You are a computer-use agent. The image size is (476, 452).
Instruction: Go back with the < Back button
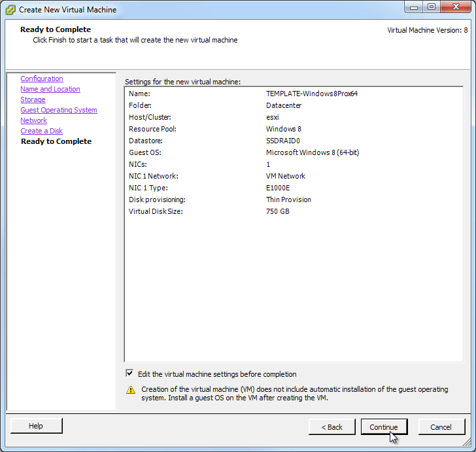click(331, 426)
